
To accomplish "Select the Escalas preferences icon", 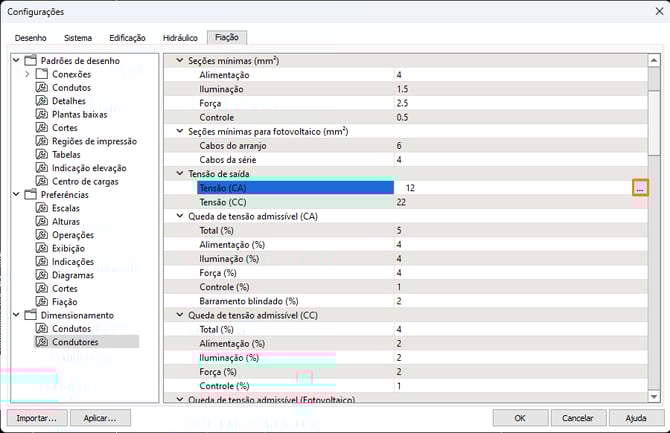I will point(42,208).
